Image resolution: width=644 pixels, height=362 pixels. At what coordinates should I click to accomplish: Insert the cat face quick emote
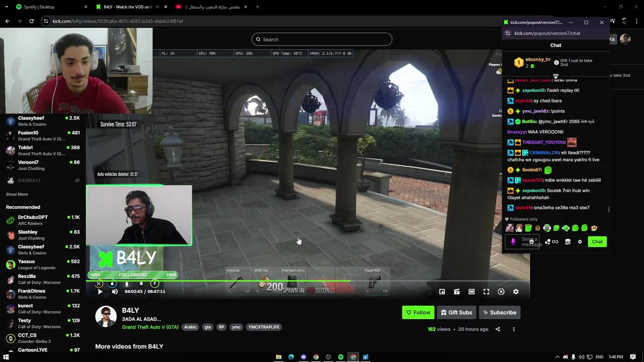tap(510, 228)
